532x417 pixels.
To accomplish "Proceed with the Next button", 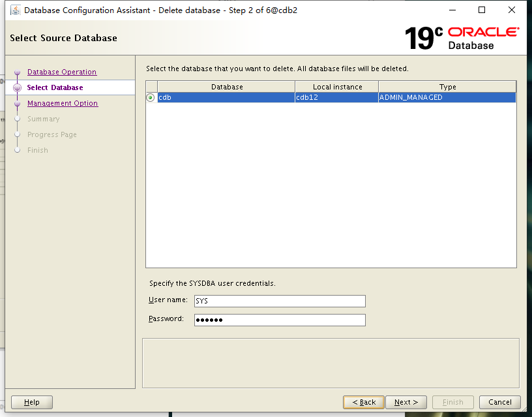I will (406, 403).
